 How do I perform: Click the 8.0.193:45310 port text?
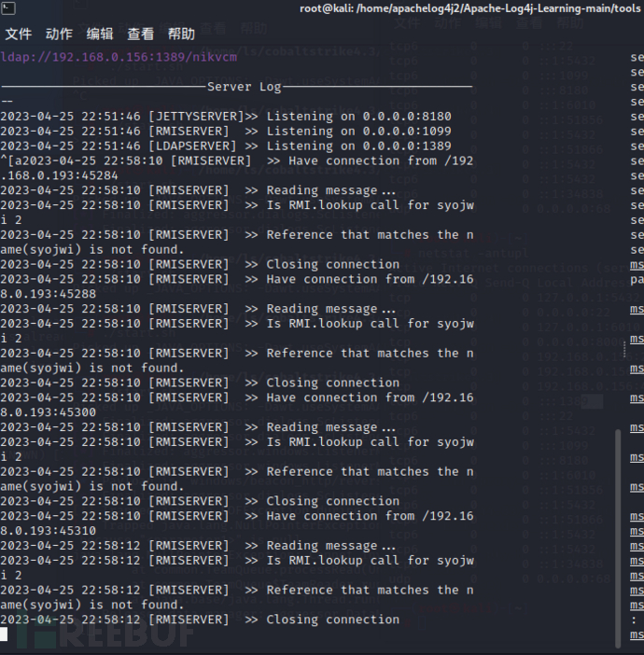coord(48,531)
